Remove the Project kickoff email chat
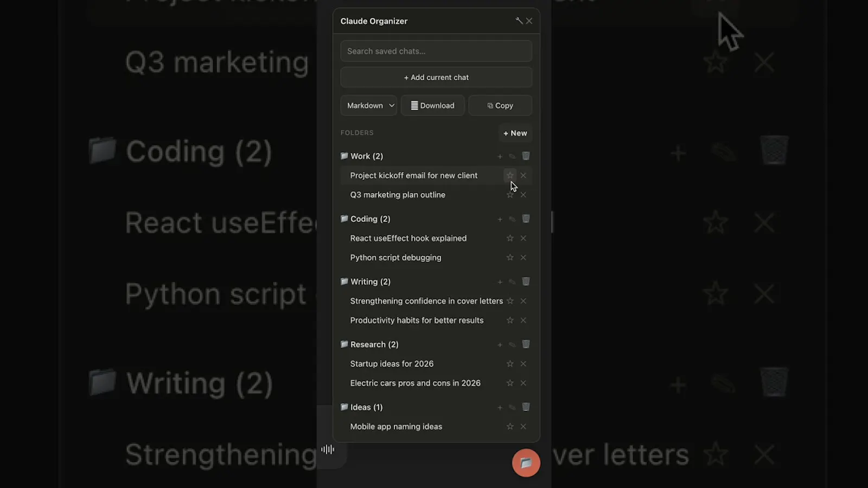 (x=524, y=176)
